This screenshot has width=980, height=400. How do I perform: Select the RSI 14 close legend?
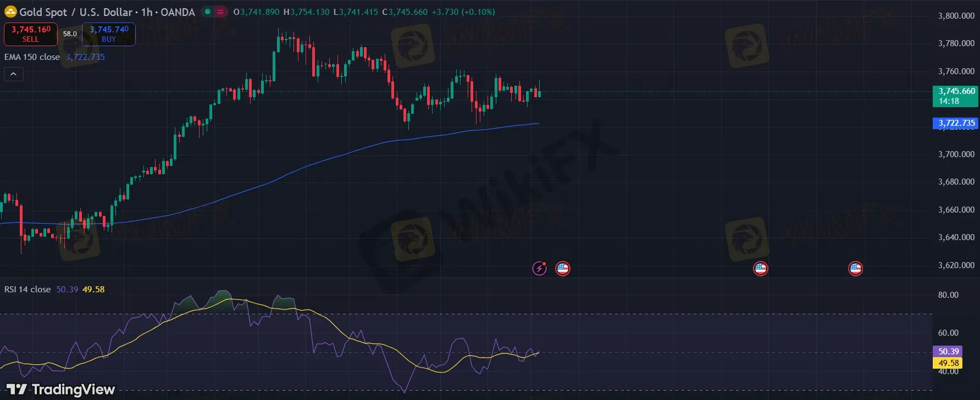click(27, 289)
